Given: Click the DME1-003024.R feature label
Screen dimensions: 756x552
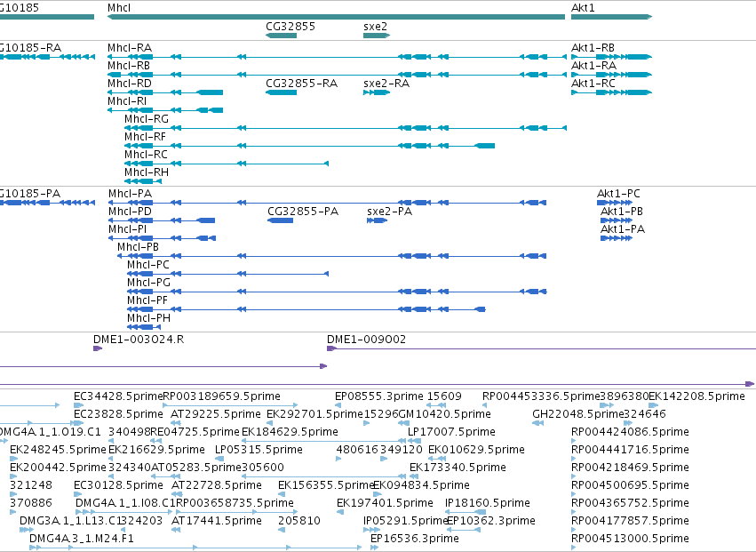Looking at the screenshot, I should 139,340.
